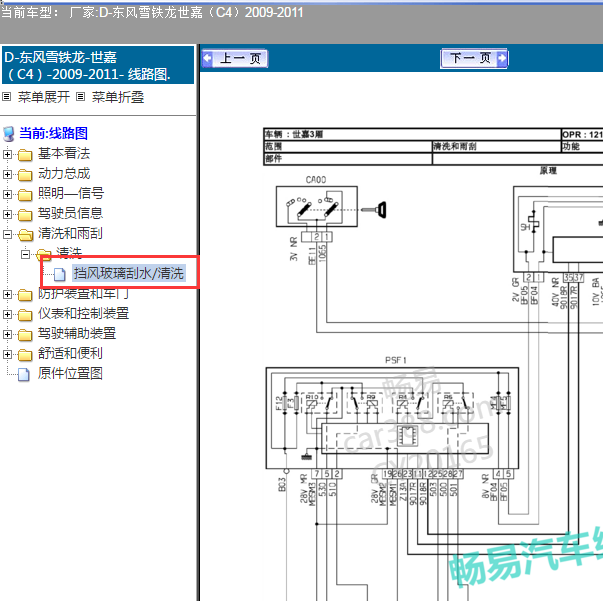Click the document icon of 挡风玻璃刮水/清洗

pyautogui.click(x=60, y=275)
